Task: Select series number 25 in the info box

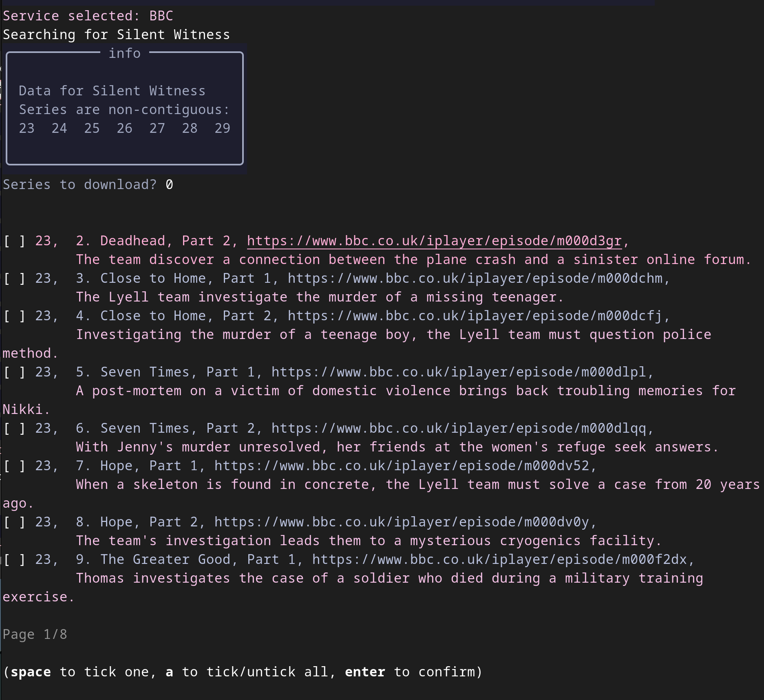Action: [92, 128]
